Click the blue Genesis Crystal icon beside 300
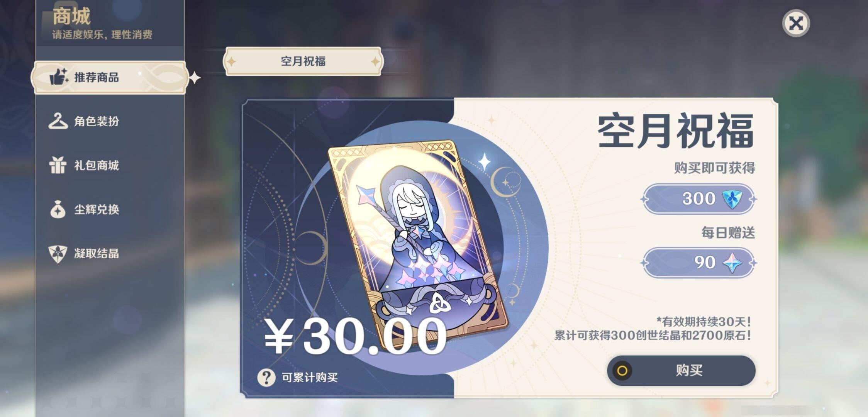868x417 pixels. coord(732,199)
